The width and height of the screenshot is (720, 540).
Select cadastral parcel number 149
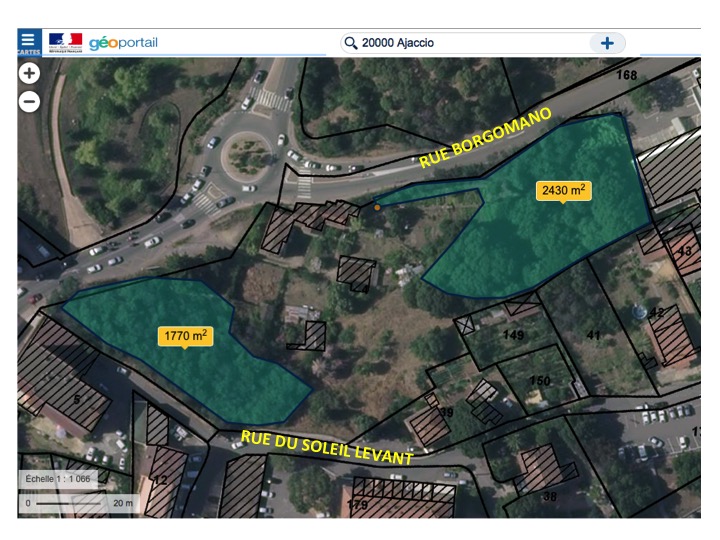coord(514,335)
